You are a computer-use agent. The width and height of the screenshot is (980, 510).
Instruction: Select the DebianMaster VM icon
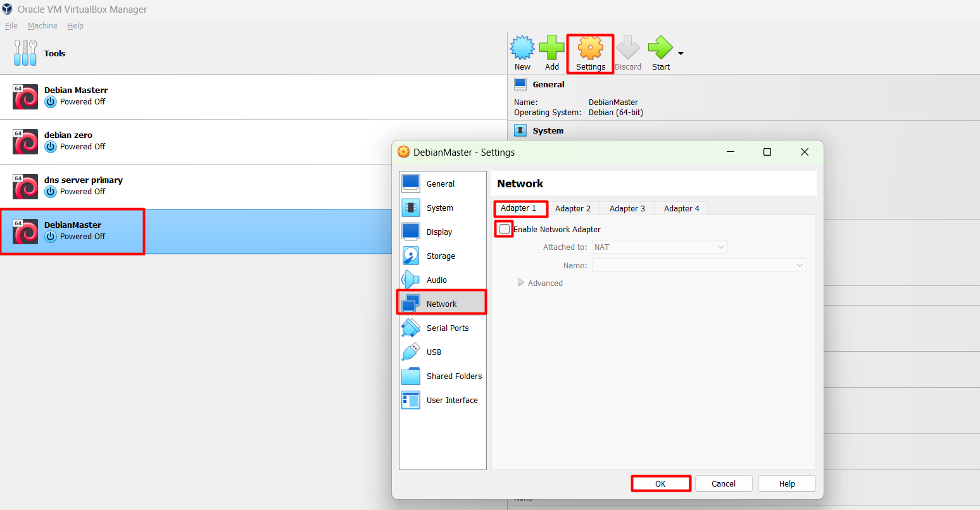25,232
